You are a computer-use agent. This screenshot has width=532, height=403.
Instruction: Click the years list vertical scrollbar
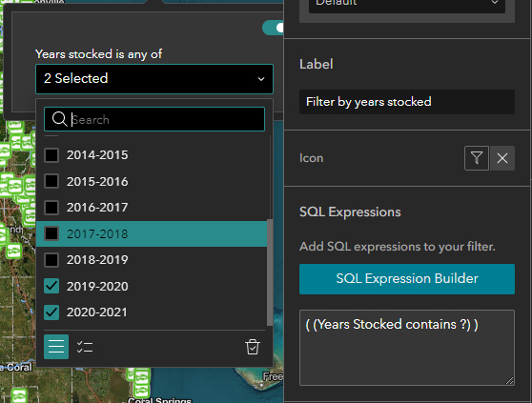coord(270,272)
